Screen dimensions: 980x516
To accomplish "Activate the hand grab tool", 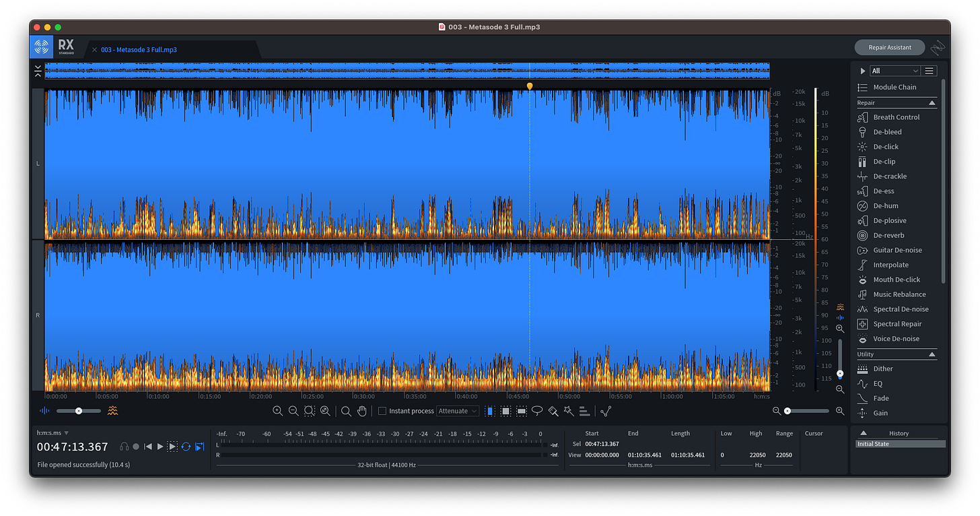I will point(362,411).
